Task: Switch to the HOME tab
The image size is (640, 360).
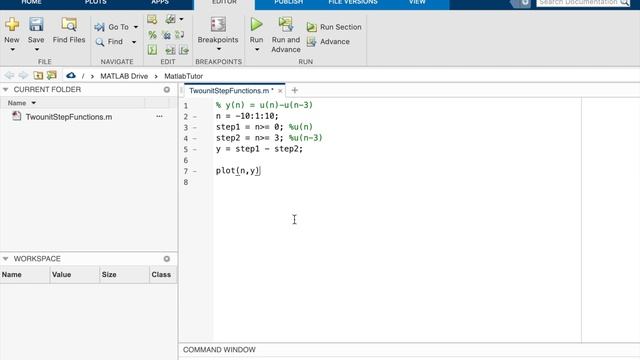Action: point(31,2)
